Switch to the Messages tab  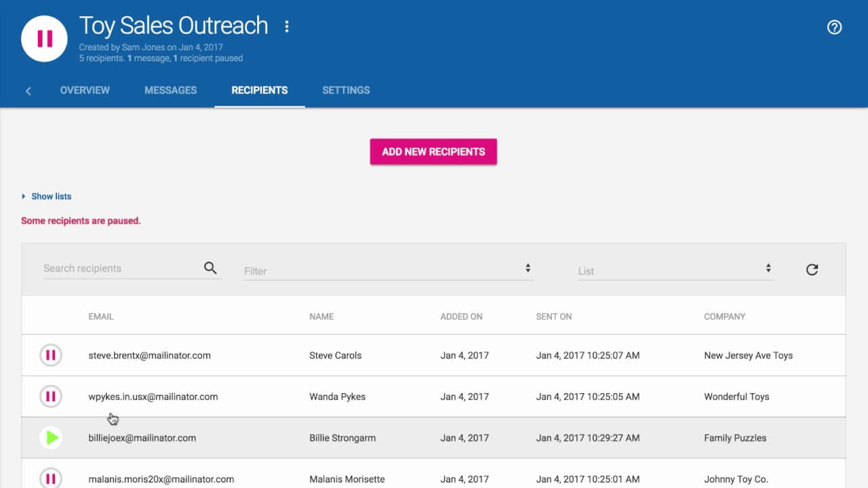pos(170,90)
